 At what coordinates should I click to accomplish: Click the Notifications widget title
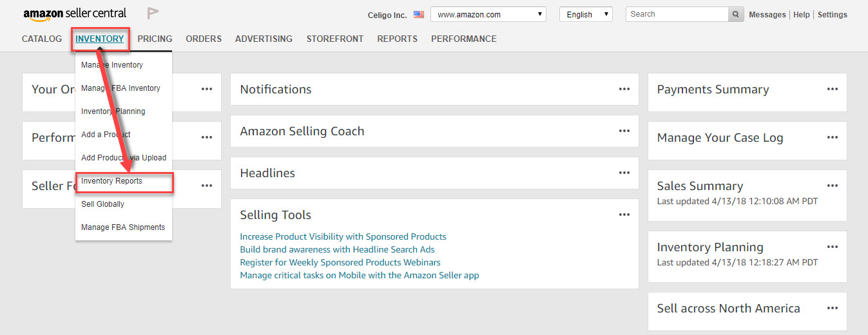tap(276, 90)
